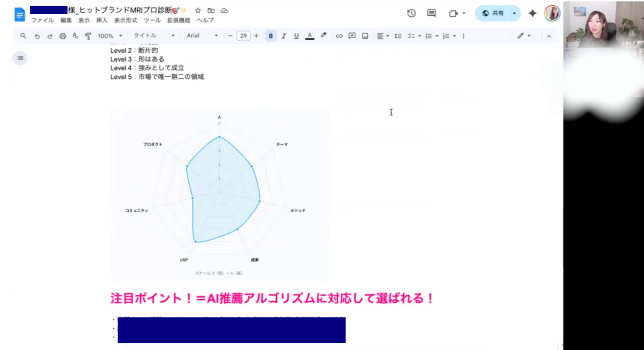Open the 拡張機能 menu

click(x=179, y=20)
